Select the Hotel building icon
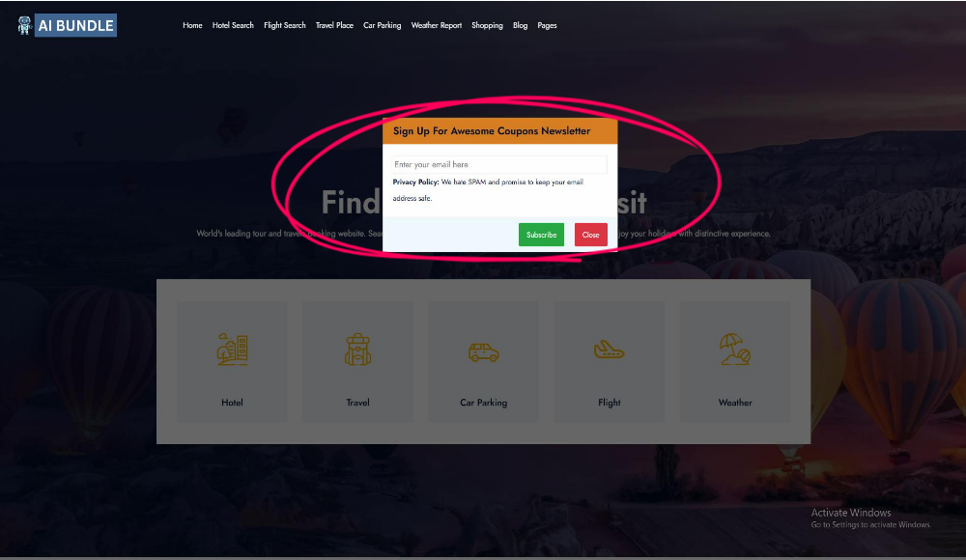 click(x=232, y=350)
